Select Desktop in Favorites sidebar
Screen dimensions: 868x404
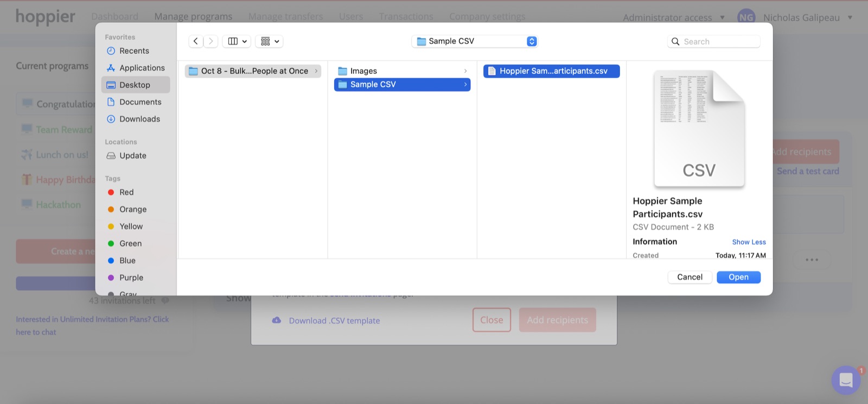pos(135,85)
